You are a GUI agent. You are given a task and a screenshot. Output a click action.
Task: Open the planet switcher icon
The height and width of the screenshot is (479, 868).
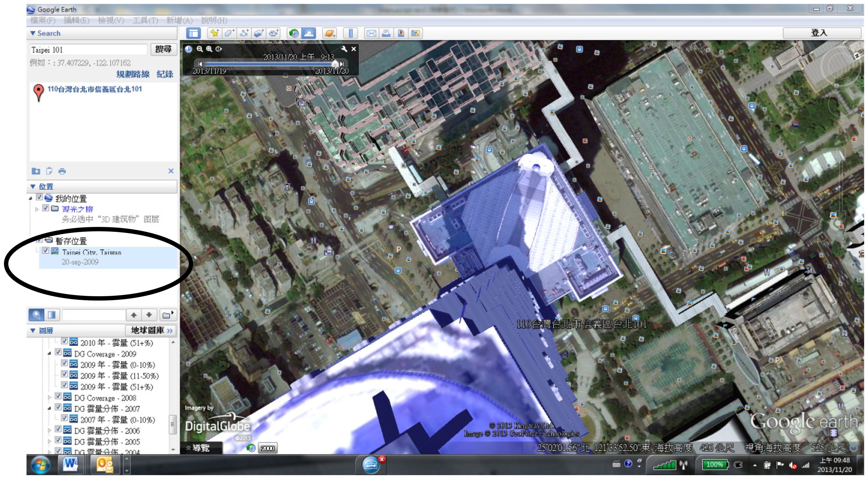pos(329,33)
